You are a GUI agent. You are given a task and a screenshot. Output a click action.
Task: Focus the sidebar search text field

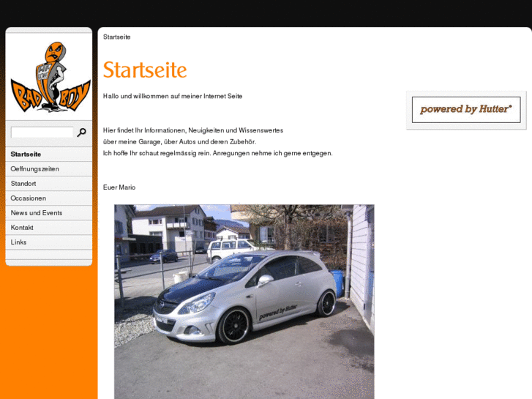[x=42, y=133]
